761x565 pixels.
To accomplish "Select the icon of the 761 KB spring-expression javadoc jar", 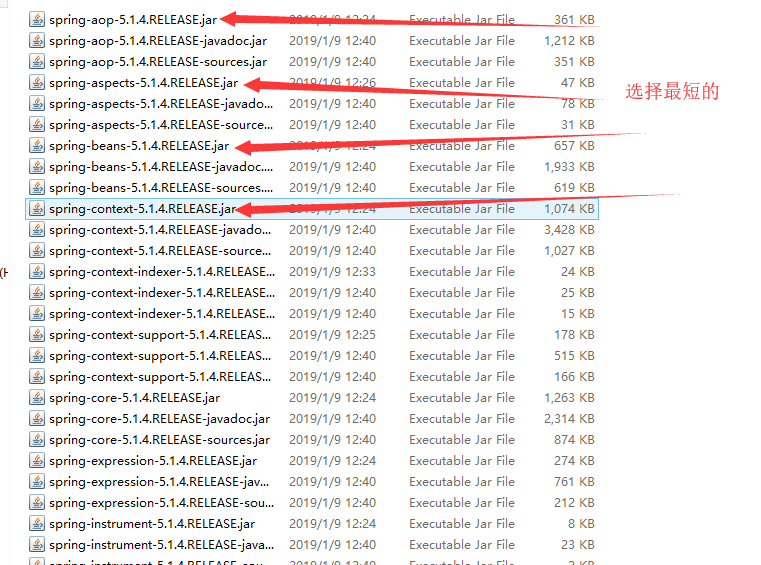I will click(x=37, y=482).
